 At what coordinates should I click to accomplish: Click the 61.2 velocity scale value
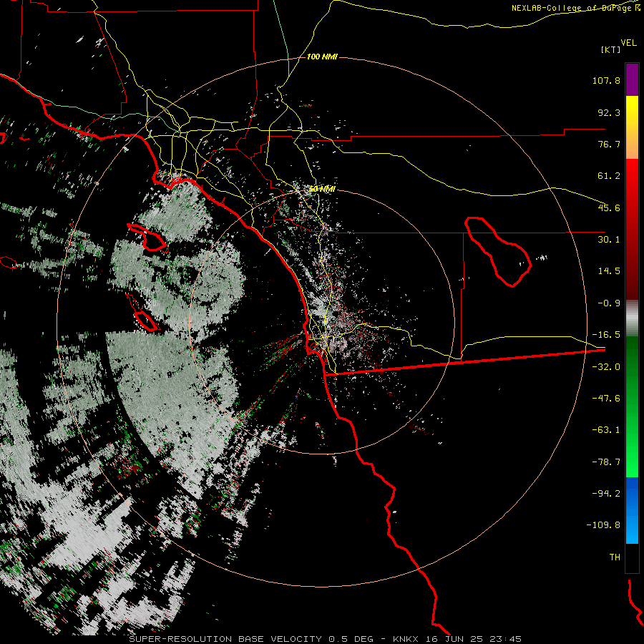pyautogui.click(x=609, y=176)
